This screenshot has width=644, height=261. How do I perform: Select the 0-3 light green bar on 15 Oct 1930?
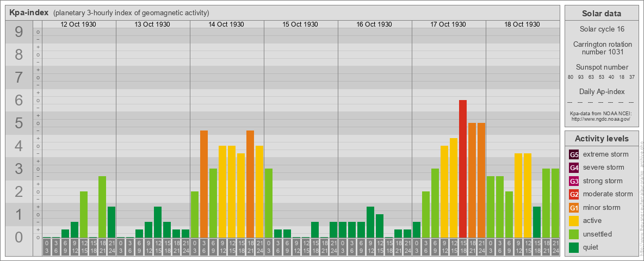click(269, 203)
